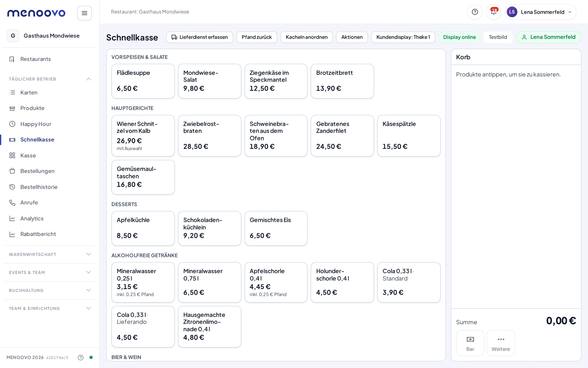Screen dimensions: 588x368
Task: Click Lieferdienst erfassen button
Action: 199,37
